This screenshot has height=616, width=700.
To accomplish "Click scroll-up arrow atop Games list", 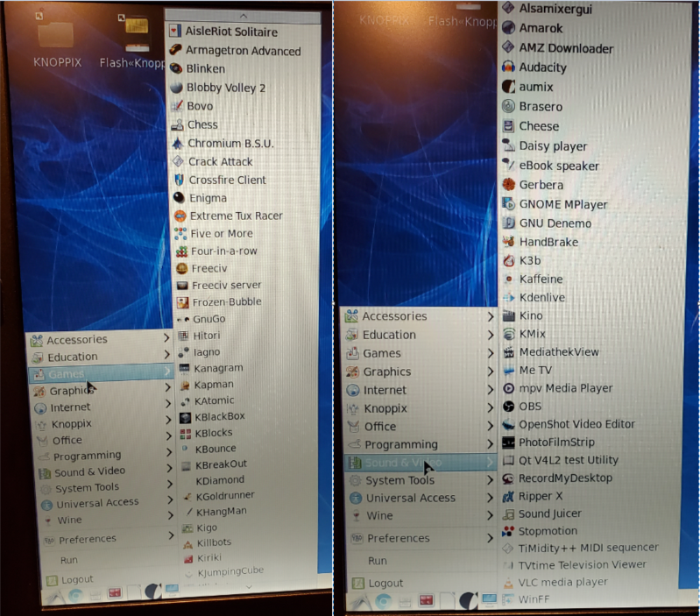I will pos(244,16).
